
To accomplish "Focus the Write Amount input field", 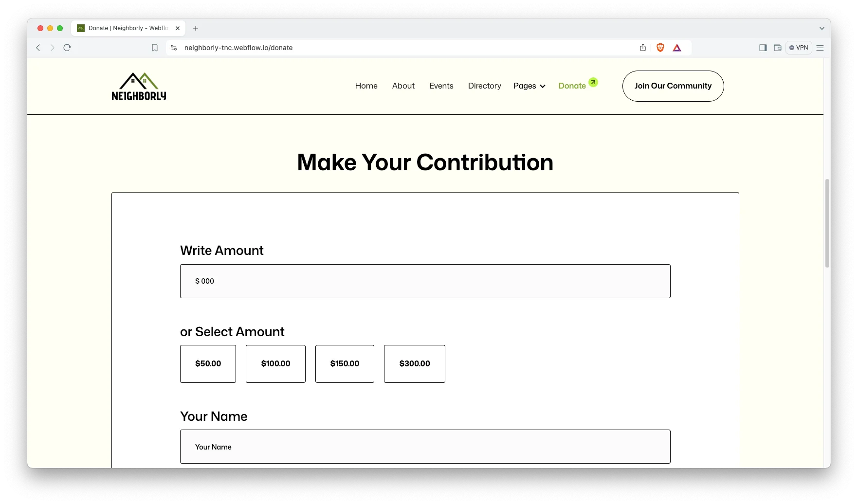I will [x=425, y=281].
